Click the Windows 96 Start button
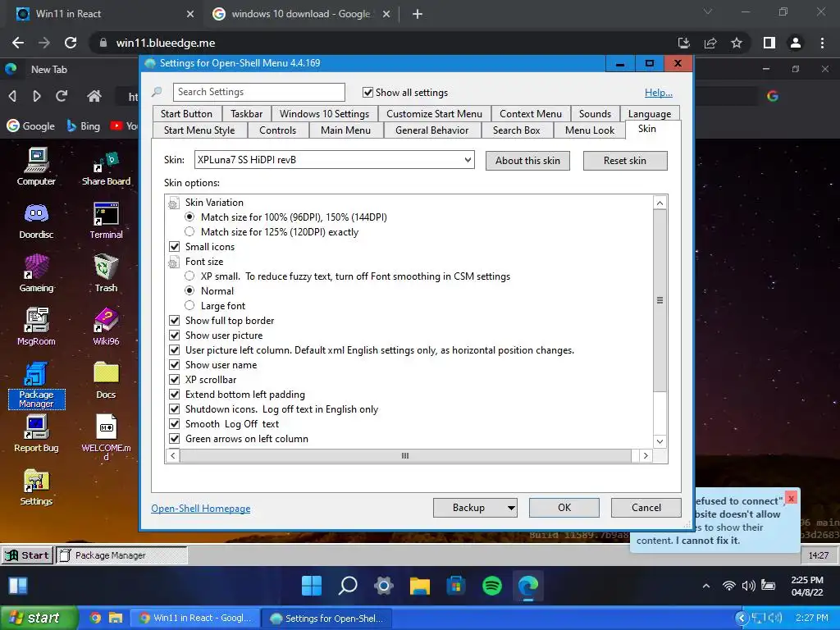Screen dimensions: 840x630 point(28,555)
